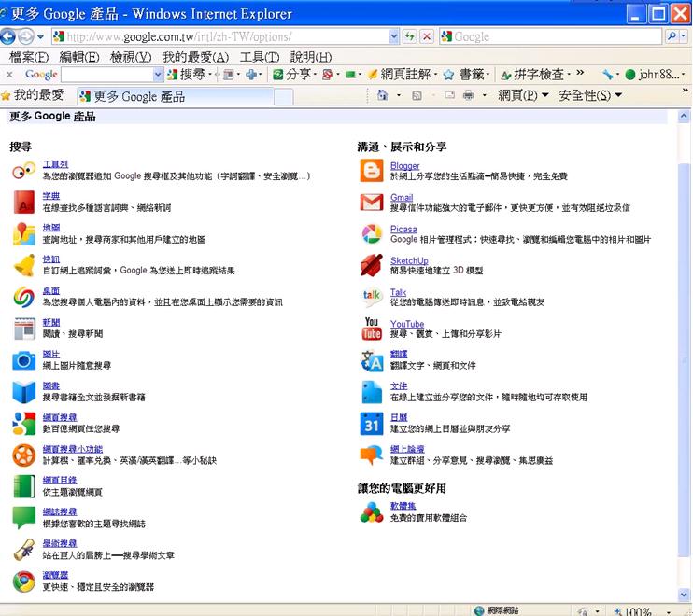Click the Google Maps product icon

(x=24, y=234)
